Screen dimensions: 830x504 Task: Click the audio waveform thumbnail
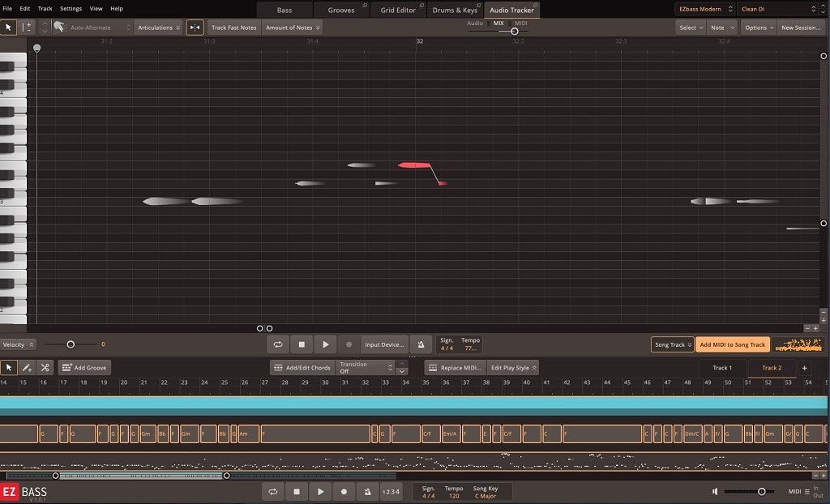click(x=798, y=344)
